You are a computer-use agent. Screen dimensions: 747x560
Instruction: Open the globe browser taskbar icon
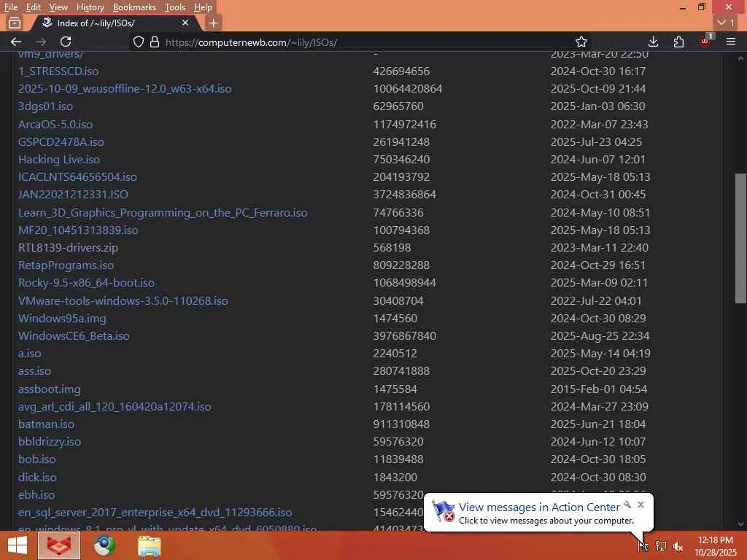[x=104, y=545]
